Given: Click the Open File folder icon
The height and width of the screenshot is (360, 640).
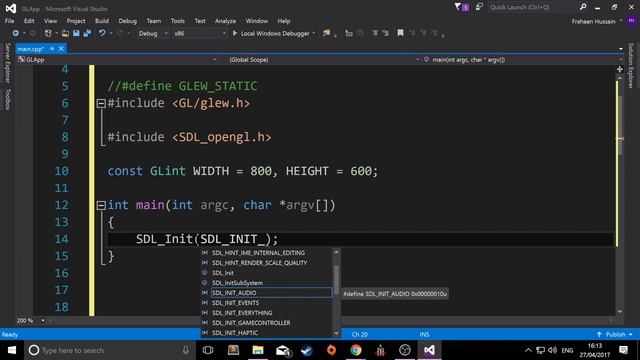Looking at the screenshot, I should 65,33.
